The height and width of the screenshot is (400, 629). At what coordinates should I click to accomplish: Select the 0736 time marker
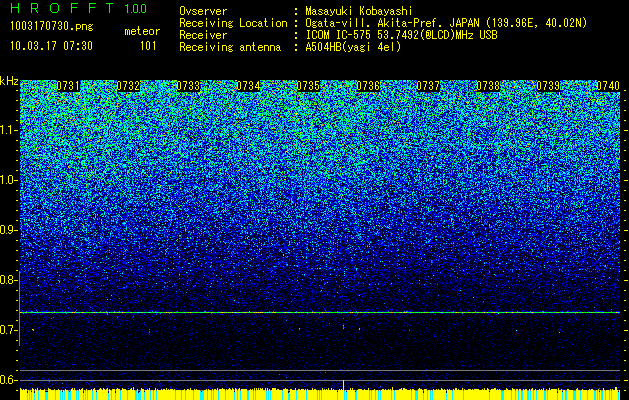click(368, 86)
